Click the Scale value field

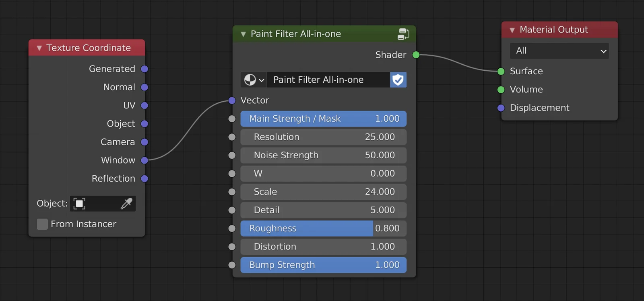(x=324, y=192)
